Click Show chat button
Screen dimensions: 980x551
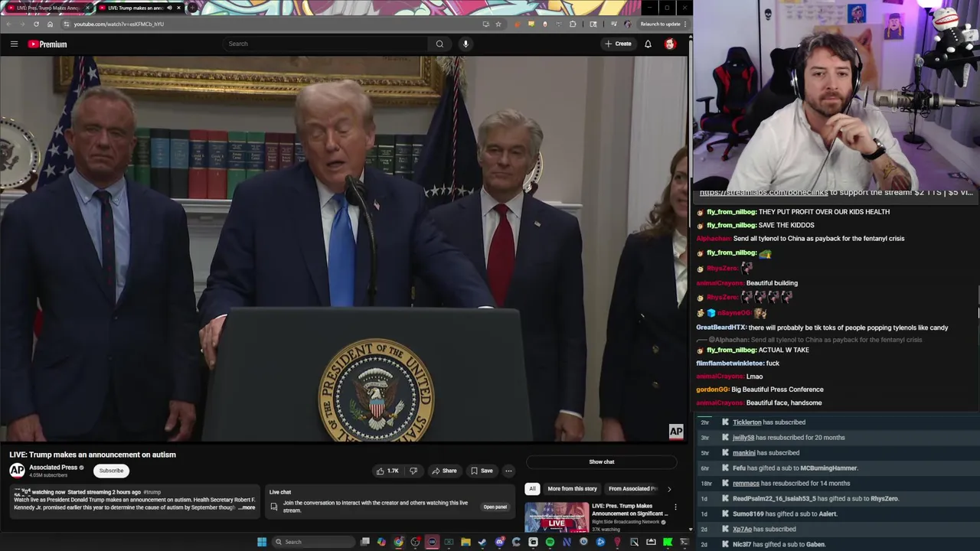[x=602, y=461]
